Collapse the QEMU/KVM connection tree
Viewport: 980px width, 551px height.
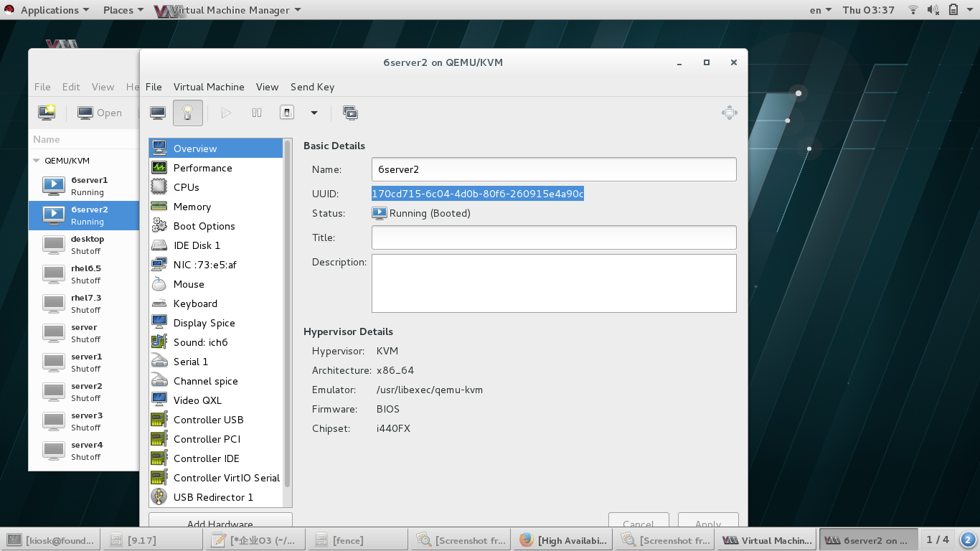tap(37, 161)
